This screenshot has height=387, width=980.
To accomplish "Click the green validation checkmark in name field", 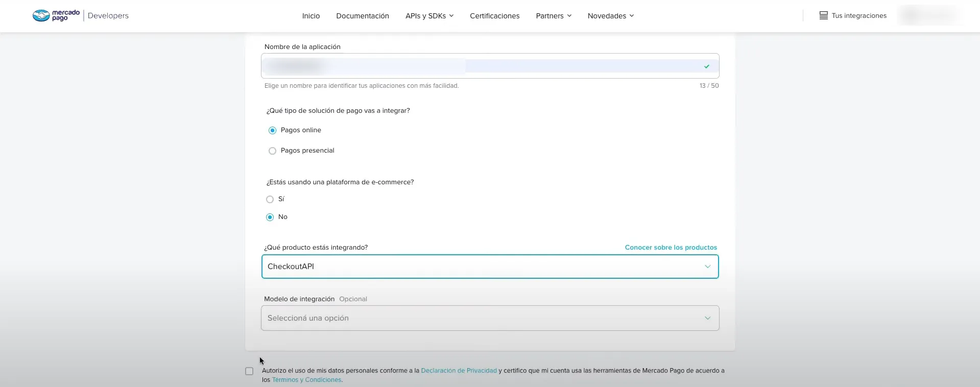I will point(707,66).
